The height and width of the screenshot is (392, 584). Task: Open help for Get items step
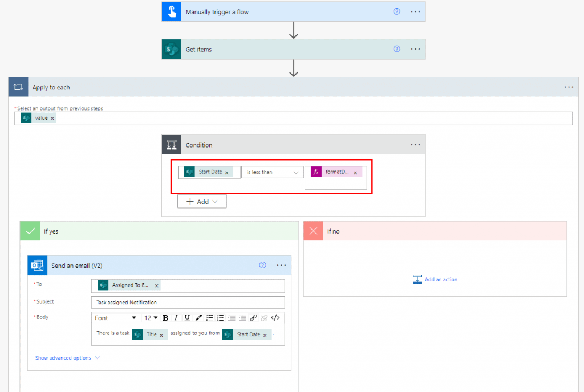397,49
